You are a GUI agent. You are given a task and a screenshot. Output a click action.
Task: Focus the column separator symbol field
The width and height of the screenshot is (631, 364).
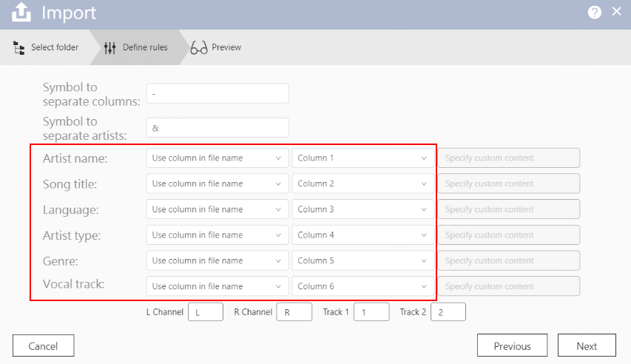[x=217, y=93]
